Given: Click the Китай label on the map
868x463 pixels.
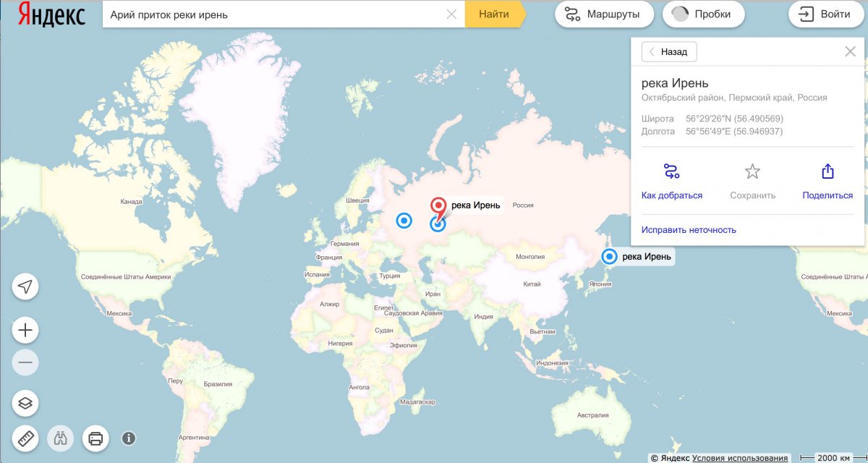Looking at the screenshot, I should click(x=532, y=284).
